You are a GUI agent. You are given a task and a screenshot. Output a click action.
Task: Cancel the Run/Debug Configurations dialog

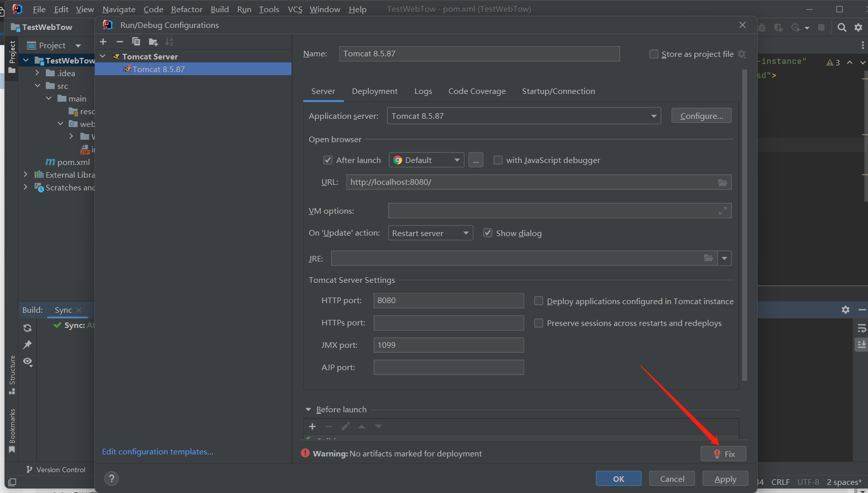(672, 479)
